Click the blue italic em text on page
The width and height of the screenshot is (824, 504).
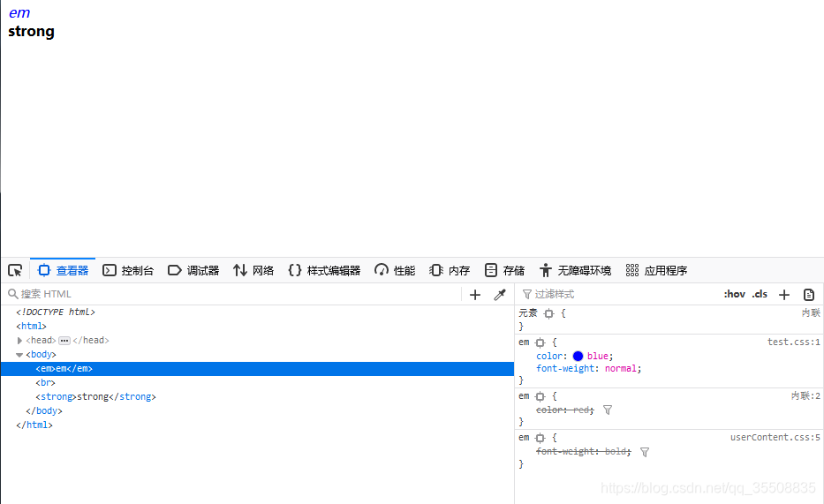[19, 12]
